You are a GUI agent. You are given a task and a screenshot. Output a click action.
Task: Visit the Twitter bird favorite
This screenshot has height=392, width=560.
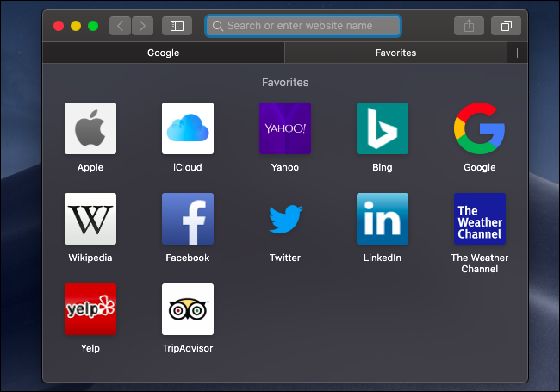click(x=285, y=219)
